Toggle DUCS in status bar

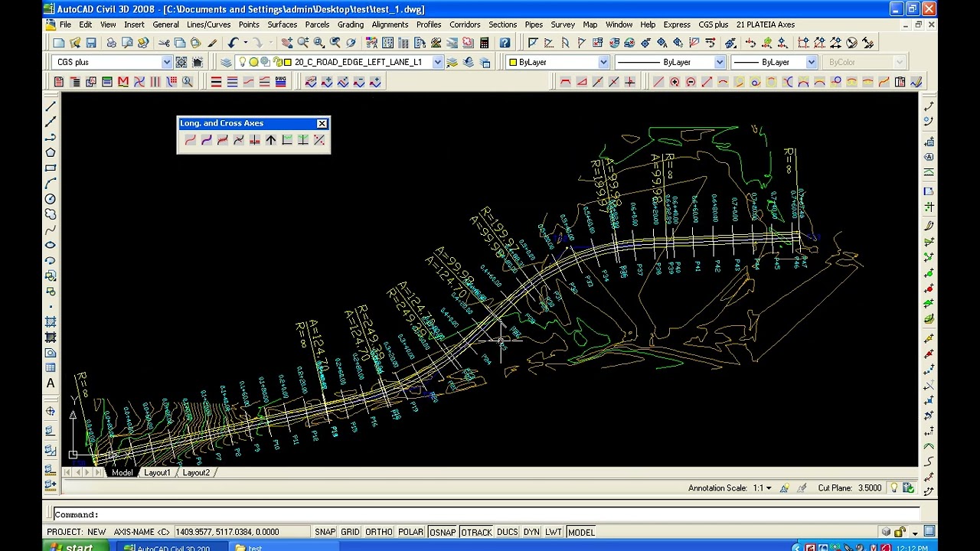(x=507, y=532)
